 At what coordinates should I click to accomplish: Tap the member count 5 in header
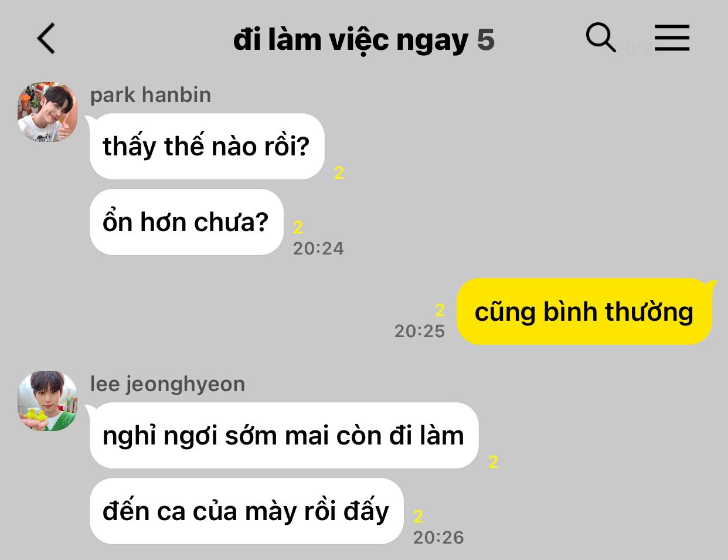[485, 40]
